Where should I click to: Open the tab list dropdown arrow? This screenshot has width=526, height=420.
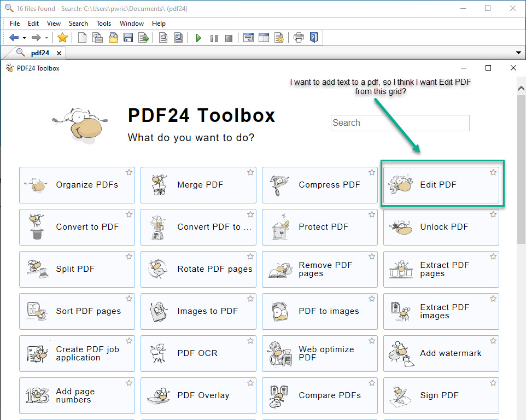click(x=519, y=52)
